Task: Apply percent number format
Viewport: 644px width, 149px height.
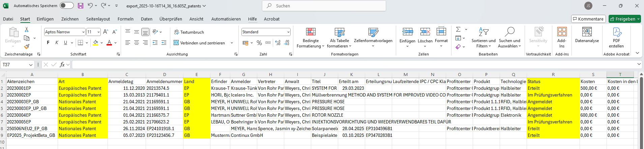Action: pos(259,43)
